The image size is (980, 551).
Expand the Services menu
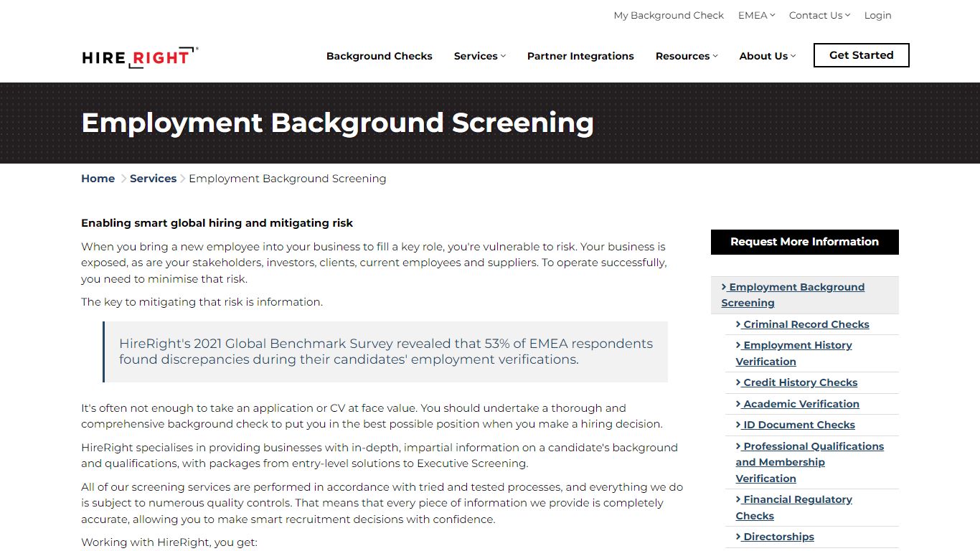480,56
